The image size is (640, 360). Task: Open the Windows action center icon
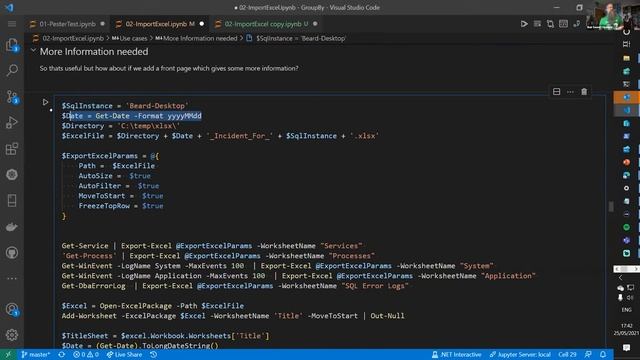coord(627,347)
